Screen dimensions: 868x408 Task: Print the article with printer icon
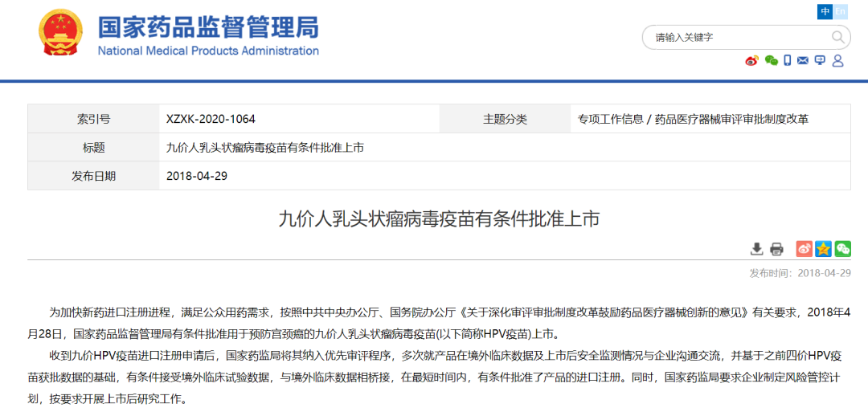click(x=776, y=249)
